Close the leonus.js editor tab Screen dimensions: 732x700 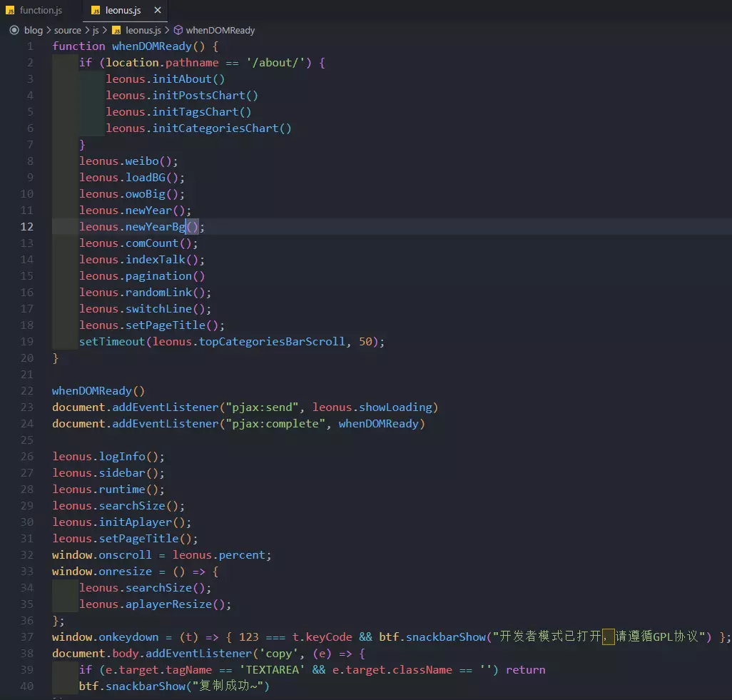click(158, 11)
